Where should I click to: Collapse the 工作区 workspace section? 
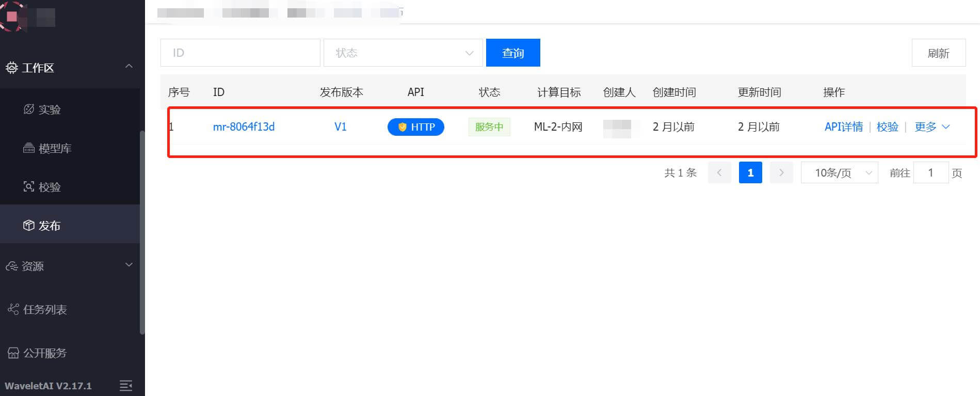(129, 67)
